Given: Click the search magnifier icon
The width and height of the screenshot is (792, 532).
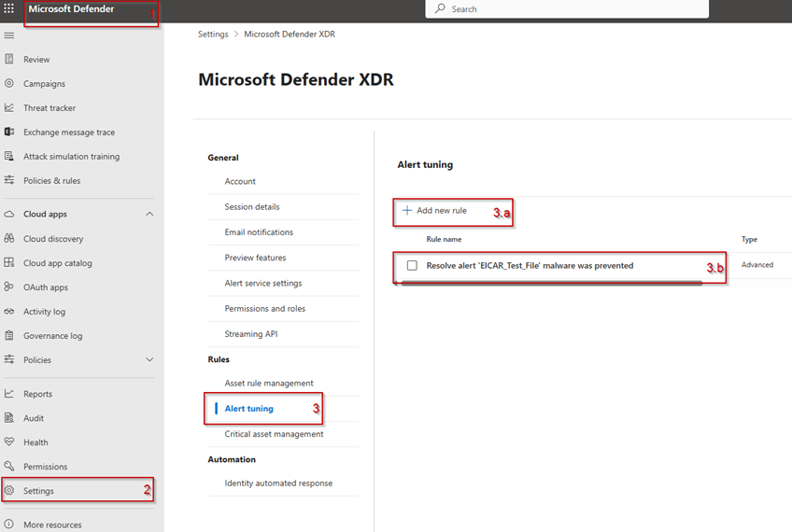Looking at the screenshot, I should coord(441,8).
